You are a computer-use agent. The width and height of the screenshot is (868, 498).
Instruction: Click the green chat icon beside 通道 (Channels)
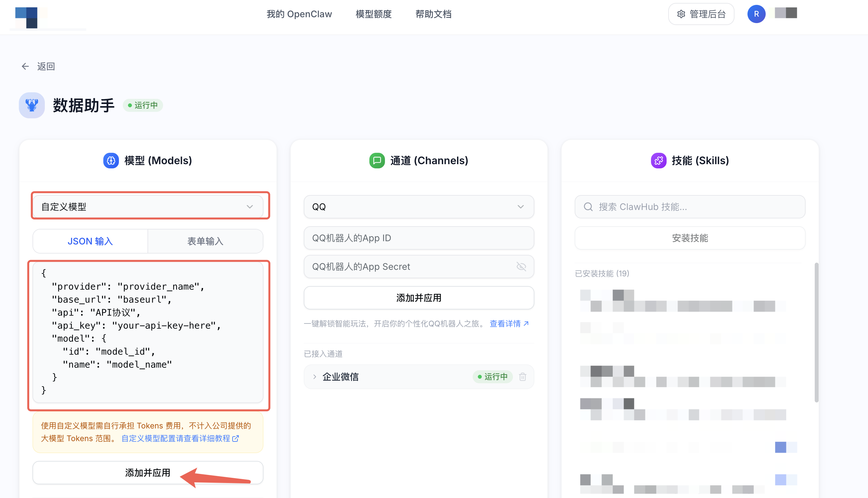click(x=377, y=160)
